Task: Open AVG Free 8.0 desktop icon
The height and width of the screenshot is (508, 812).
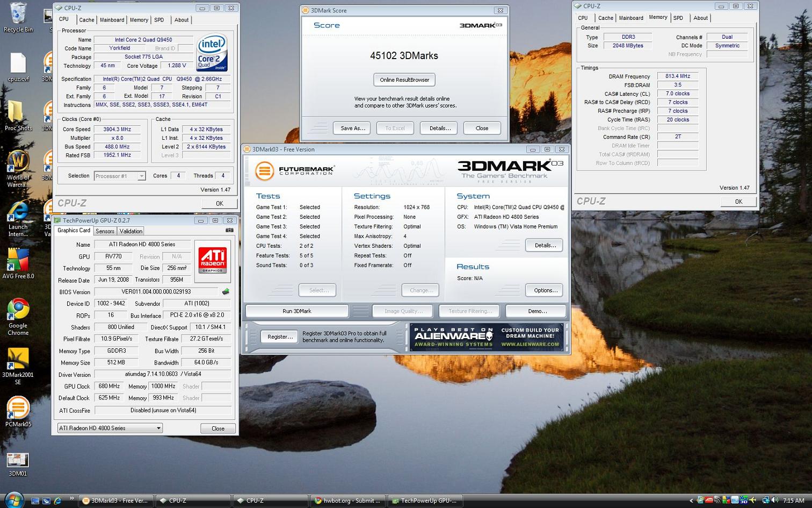Action: pos(18,263)
